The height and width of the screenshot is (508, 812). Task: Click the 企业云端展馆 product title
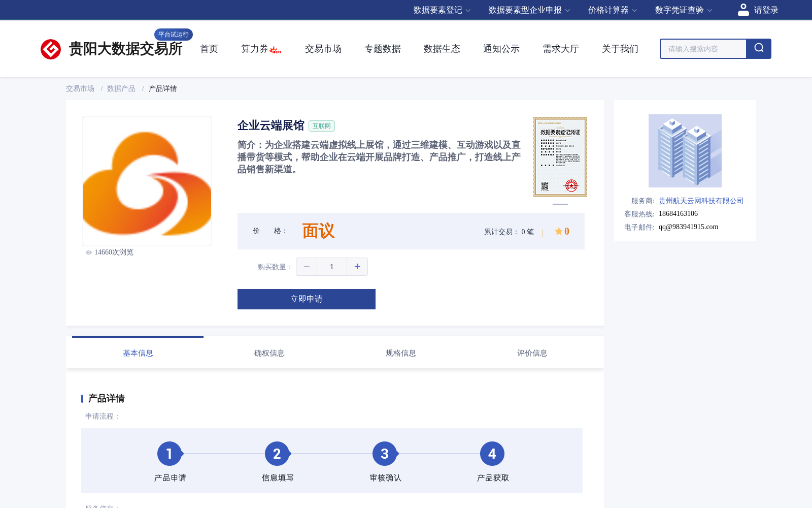click(270, 125)
